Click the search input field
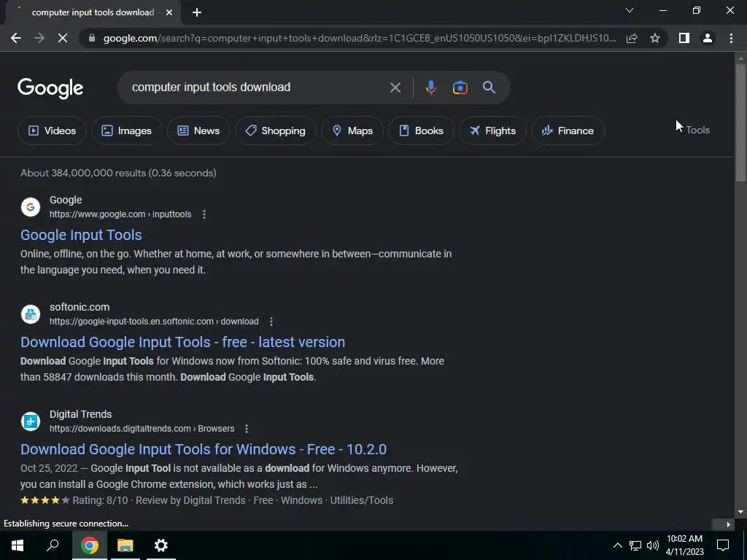 point(258,87)
